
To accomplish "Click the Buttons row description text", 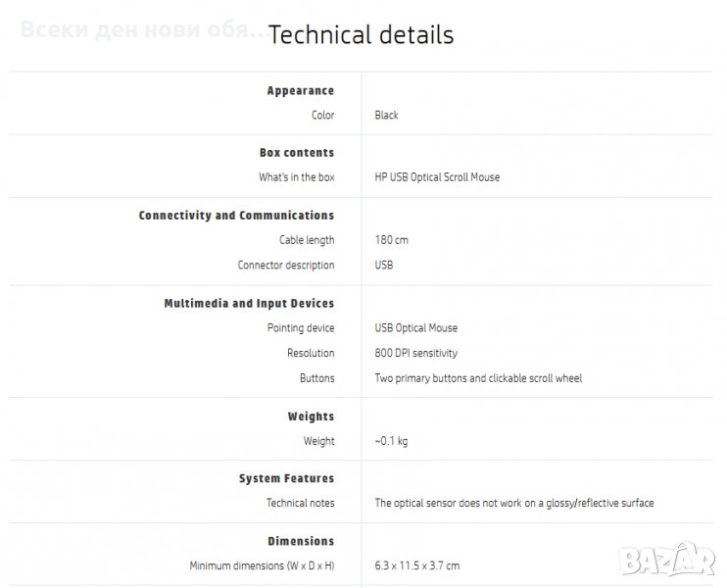I will 477,378.
